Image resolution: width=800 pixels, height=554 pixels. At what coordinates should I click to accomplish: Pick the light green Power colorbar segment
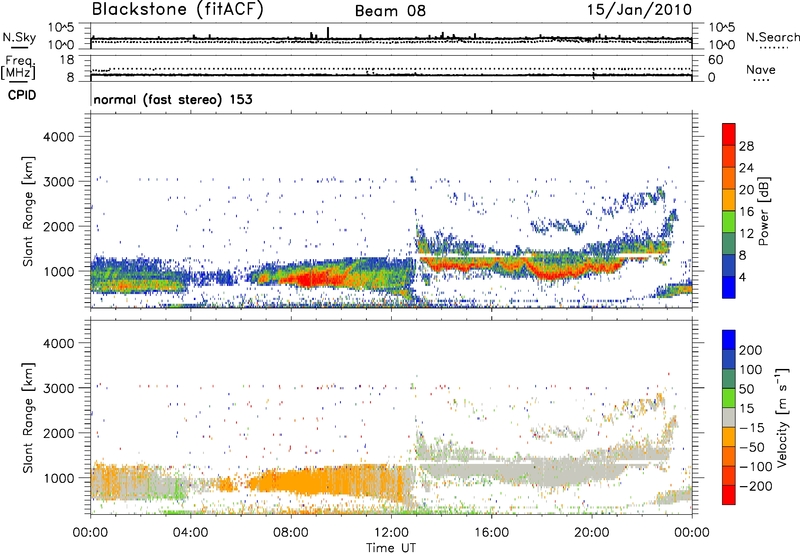tap(729, 222)
